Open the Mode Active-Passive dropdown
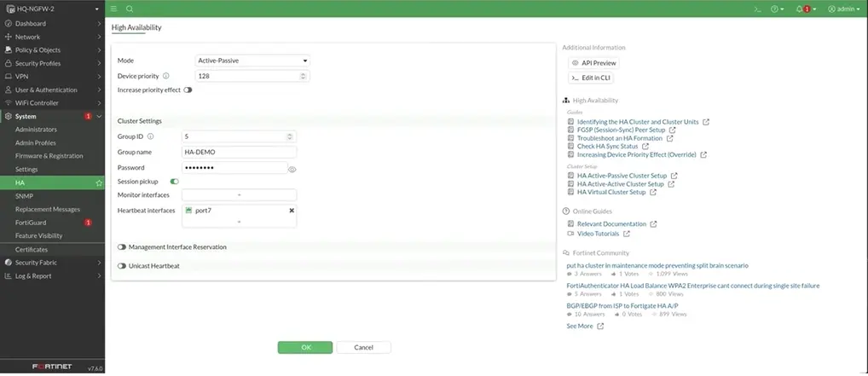This screenshot has width=868, height=376. pyautogui.click(x=252, y=61)
